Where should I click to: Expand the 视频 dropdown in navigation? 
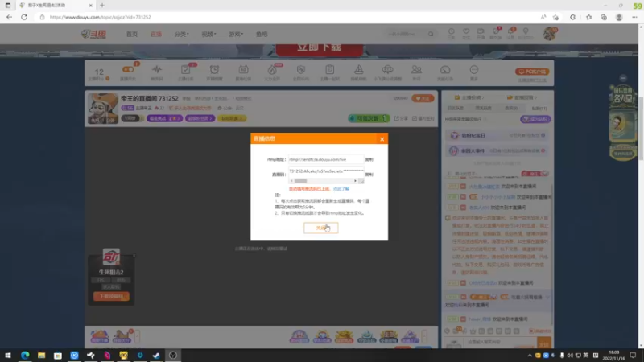pyautogui.click(x=208, y=34)
